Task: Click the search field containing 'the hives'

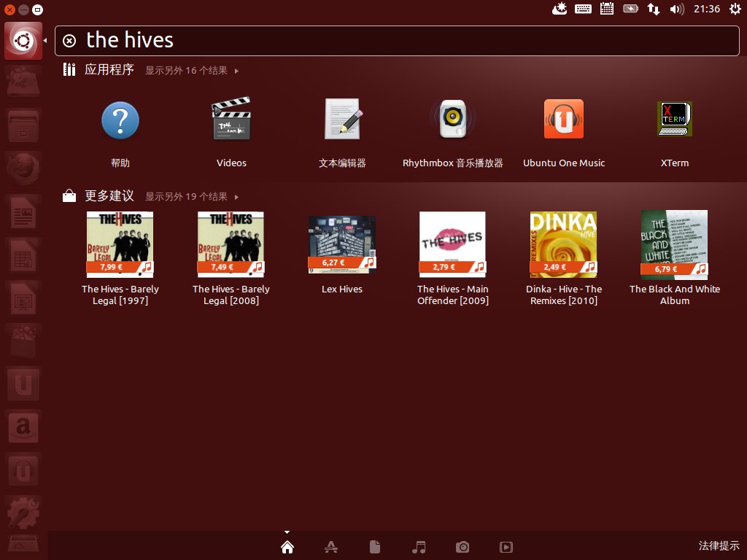Action: (x=397, y=41)
